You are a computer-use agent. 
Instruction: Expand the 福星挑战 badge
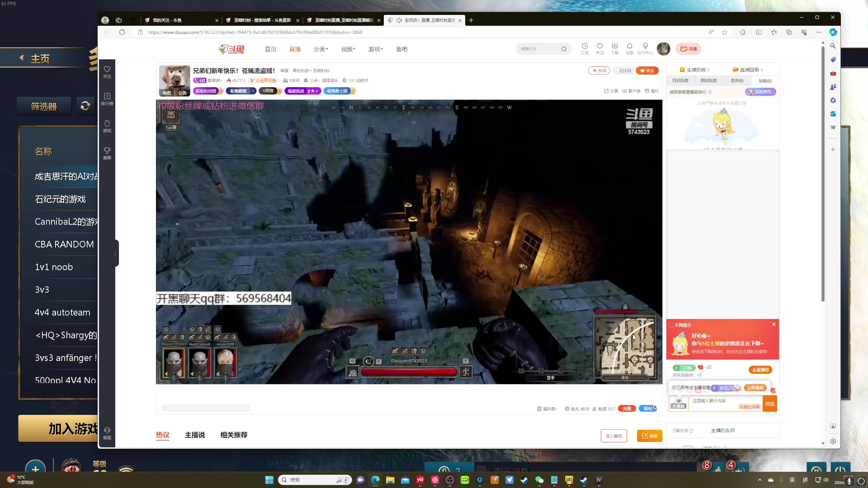coord(302,91)
